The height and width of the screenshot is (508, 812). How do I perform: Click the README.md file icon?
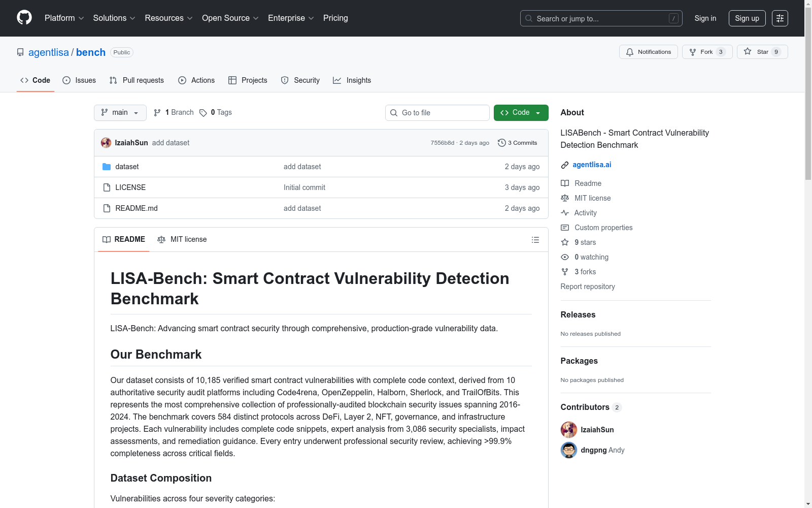[107, 208]
